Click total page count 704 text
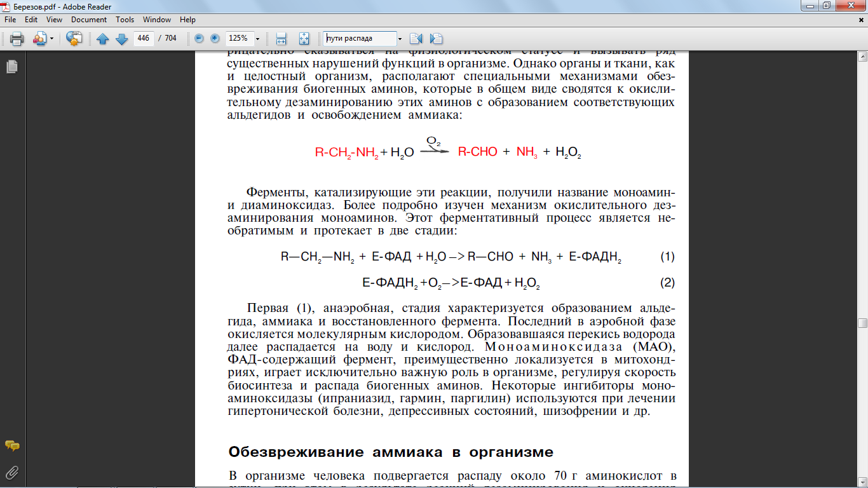 click(x=170, y=38)
